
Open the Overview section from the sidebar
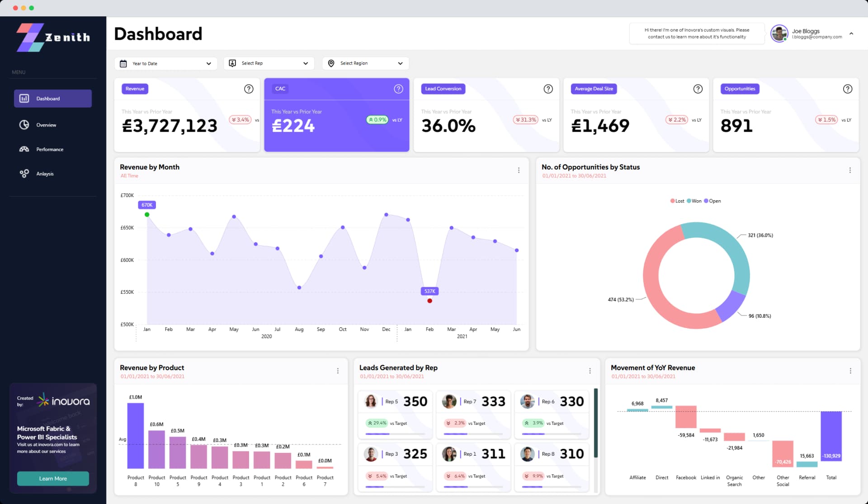[47, 125]
